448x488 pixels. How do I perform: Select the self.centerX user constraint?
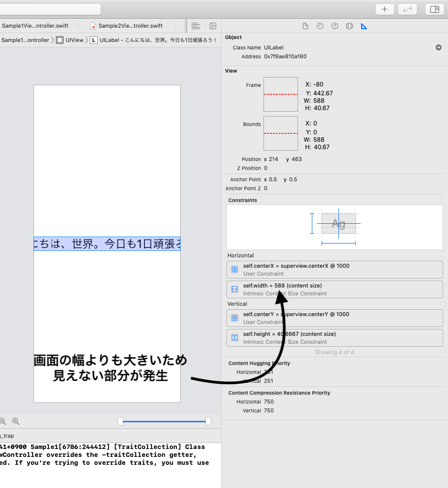(335, 270)
